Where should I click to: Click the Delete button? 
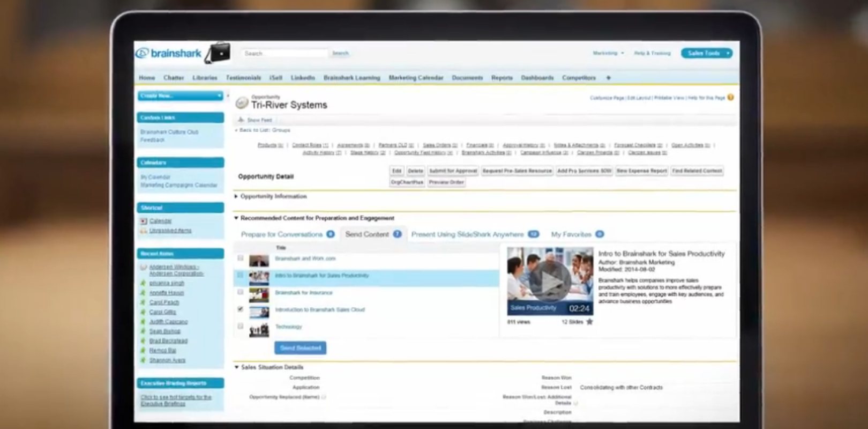point(415,171)
